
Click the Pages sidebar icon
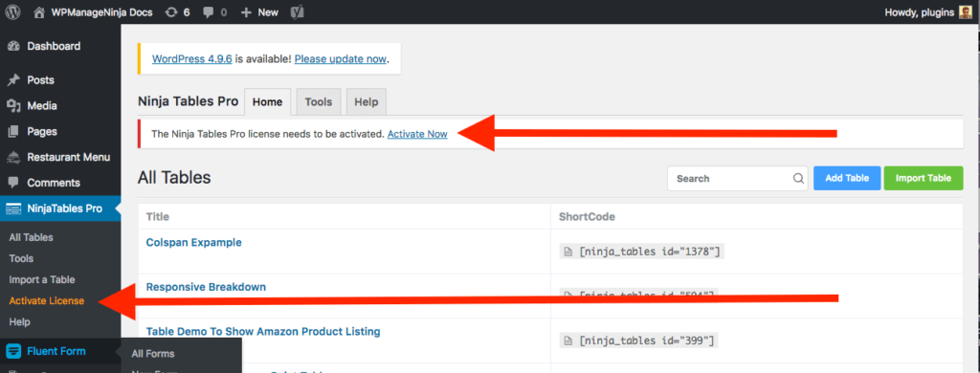pyautogui.click(x=13, y=131)
